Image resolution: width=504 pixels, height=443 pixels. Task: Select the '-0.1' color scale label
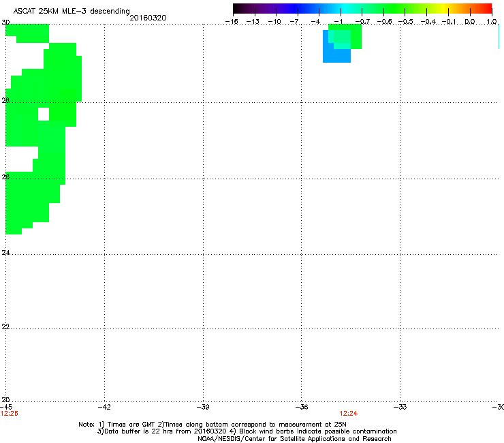click(x=449, y=22)
